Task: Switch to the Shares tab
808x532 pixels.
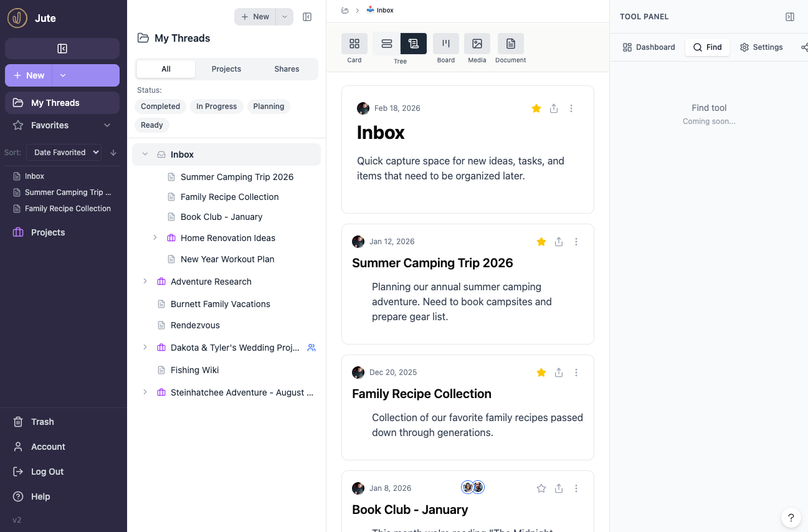Action: click(x=286, y=69)
